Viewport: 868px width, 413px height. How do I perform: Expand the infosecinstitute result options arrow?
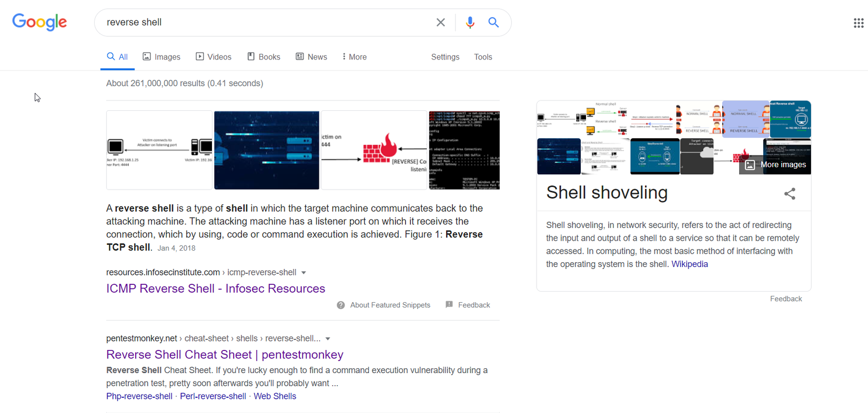pos(304,273)
